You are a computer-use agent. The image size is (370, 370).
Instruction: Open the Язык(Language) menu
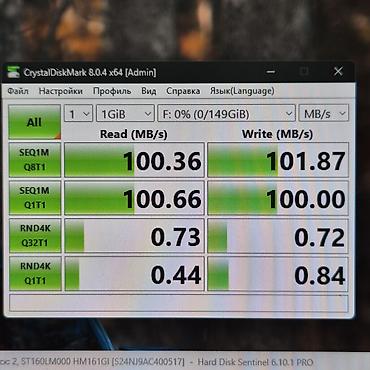pos(242,91)
